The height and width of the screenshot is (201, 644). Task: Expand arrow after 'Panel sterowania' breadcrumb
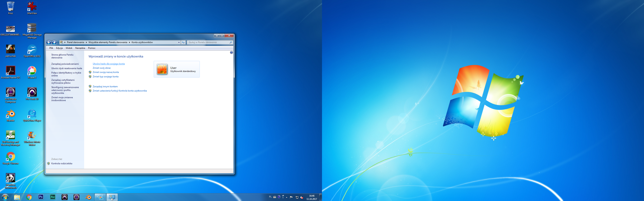(86, 42)
